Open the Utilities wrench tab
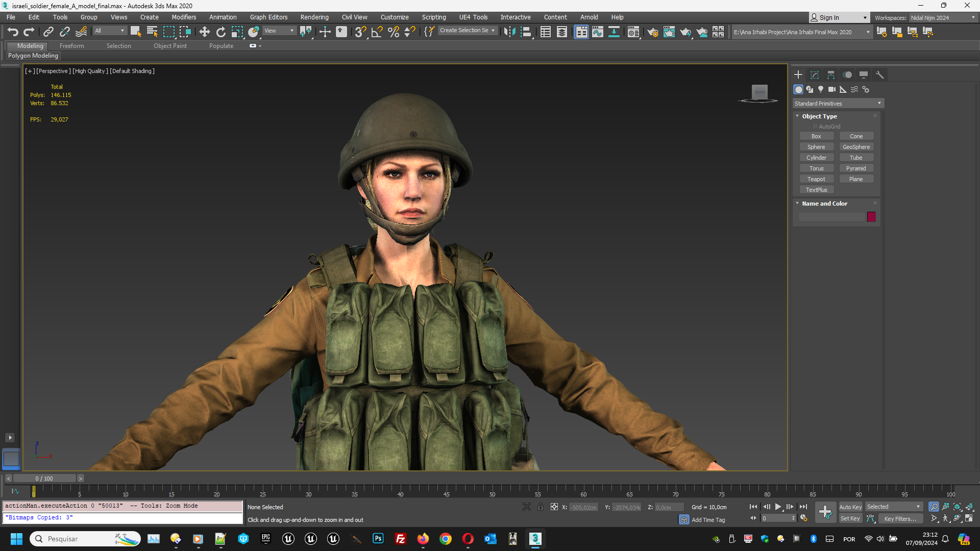This screenshot has width=980, height=551. 880,75
